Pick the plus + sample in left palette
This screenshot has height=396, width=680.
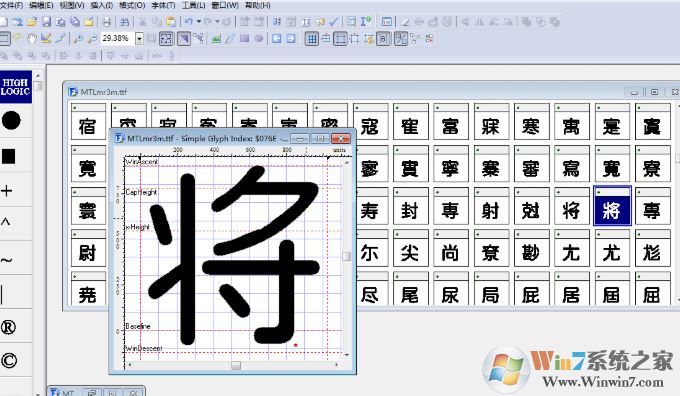pos(6,191)
